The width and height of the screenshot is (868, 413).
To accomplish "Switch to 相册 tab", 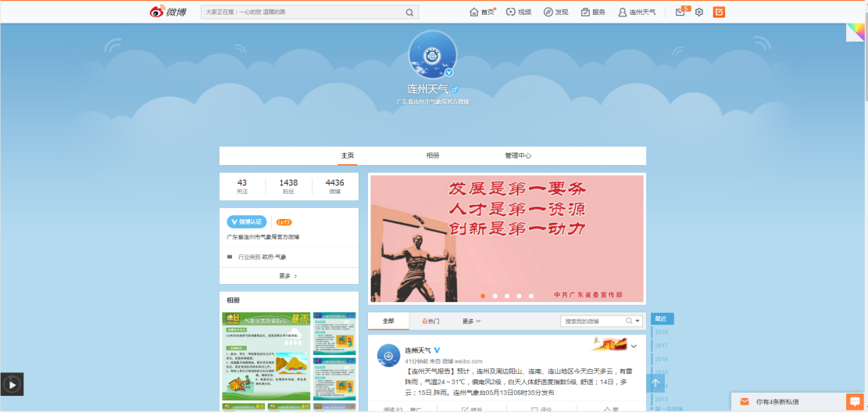I will click(x=433, y=156).
